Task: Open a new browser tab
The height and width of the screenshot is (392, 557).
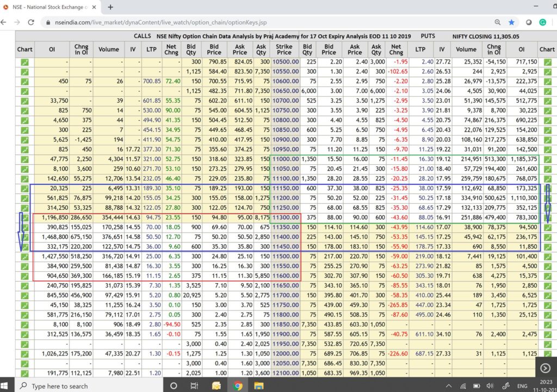Action: point(110,7)
